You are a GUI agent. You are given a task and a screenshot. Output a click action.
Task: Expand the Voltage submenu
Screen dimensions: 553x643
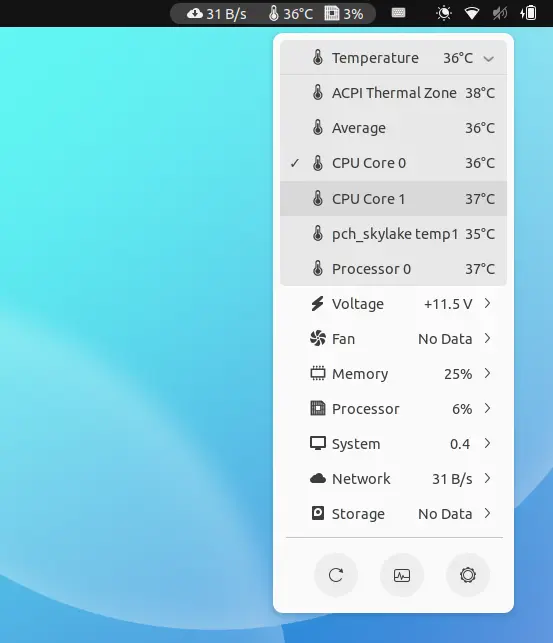394,304
